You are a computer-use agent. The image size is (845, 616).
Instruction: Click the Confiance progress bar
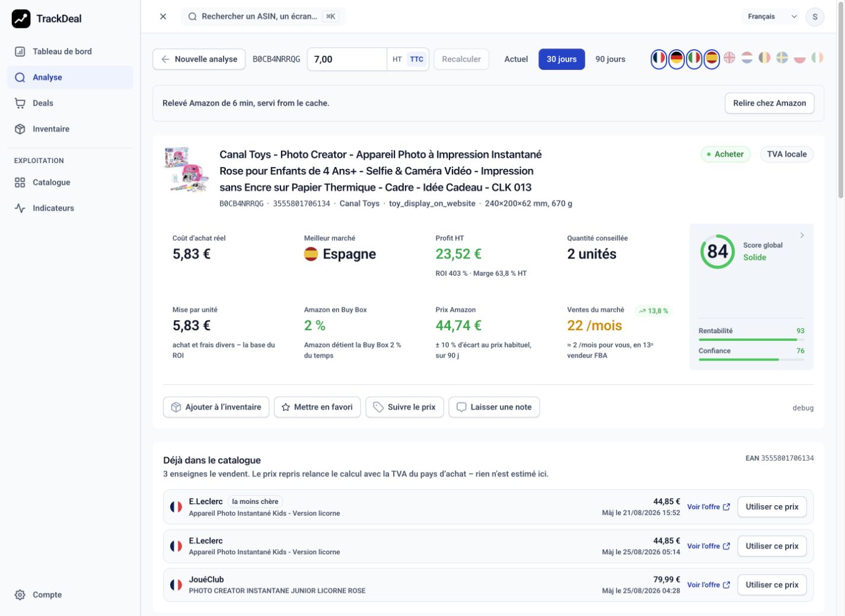pos(751,359)
